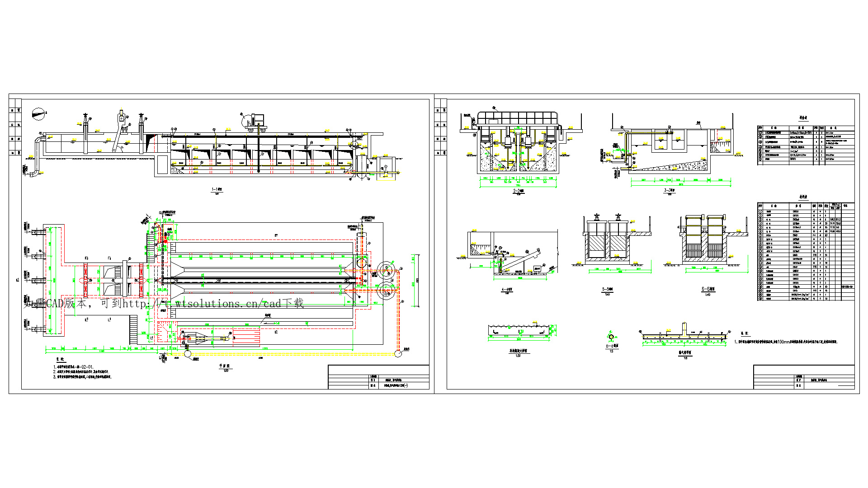This screenshot has height=488, width=868.
Task: Click the 4-4 section title label
Action: (507, 290)
